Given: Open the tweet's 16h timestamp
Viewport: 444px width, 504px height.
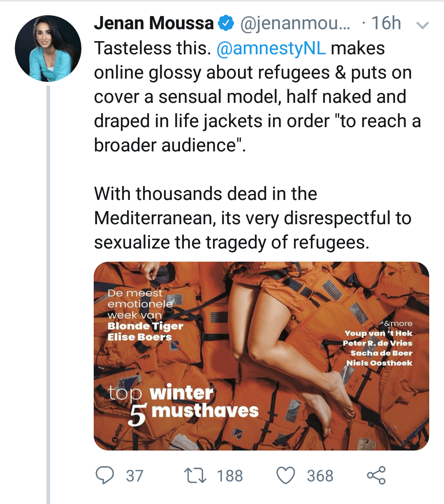Looking at the screenshot, I should click(x=386, y=23).
